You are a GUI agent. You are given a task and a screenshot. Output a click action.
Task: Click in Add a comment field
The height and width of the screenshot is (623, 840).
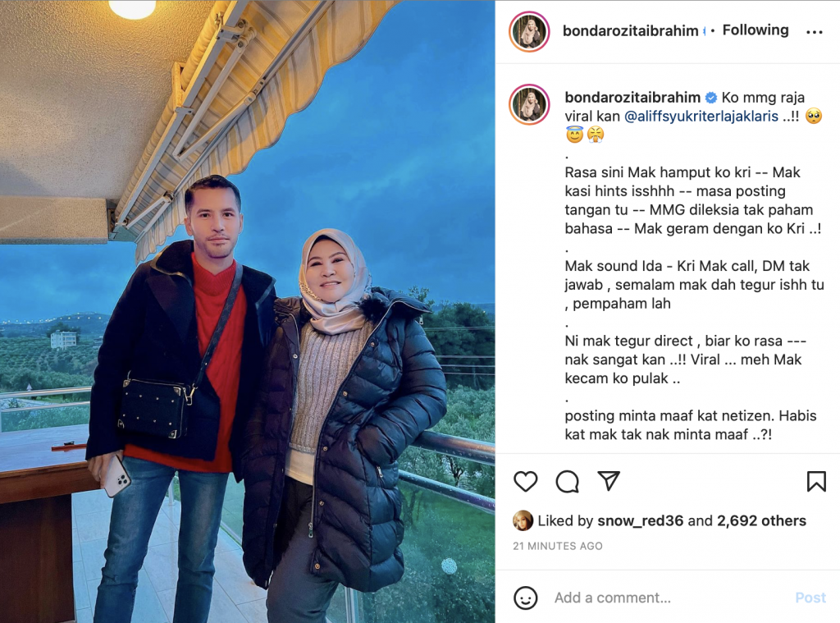click(669, 598)
